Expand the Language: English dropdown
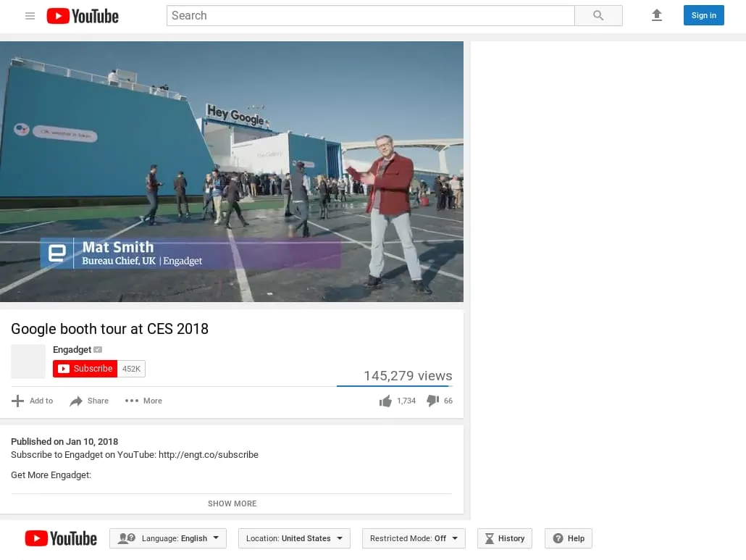746x560 pixels. tap(168, 538)
